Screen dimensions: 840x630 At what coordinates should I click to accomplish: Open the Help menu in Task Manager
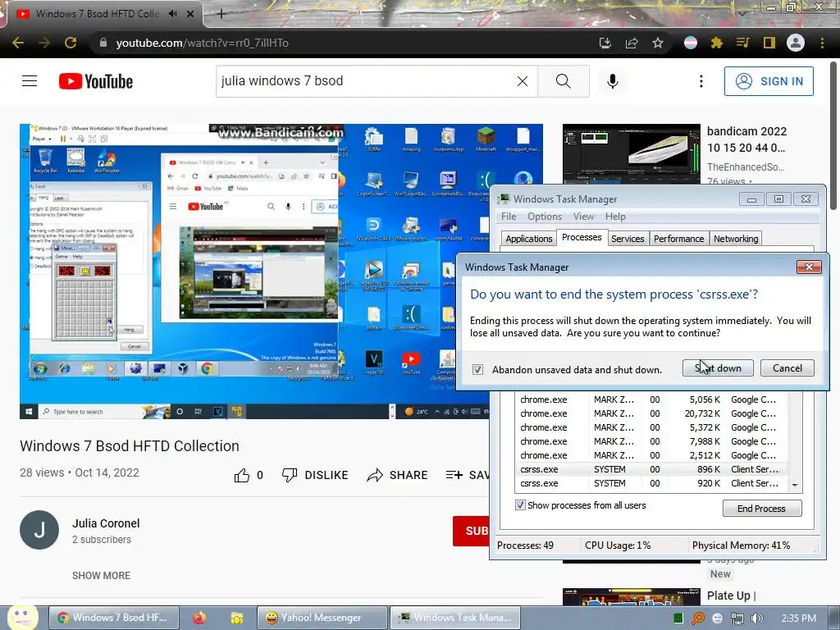click(x=615, y=217)
